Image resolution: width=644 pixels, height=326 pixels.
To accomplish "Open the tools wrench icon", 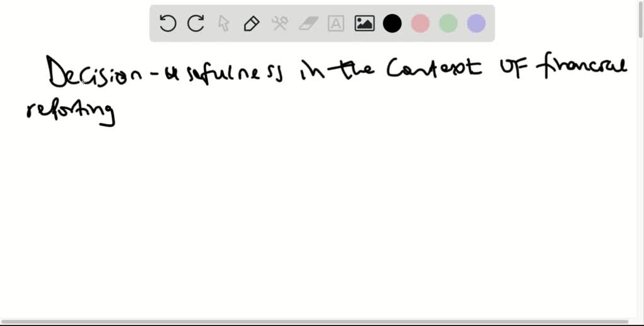I will tap(280, 23).
